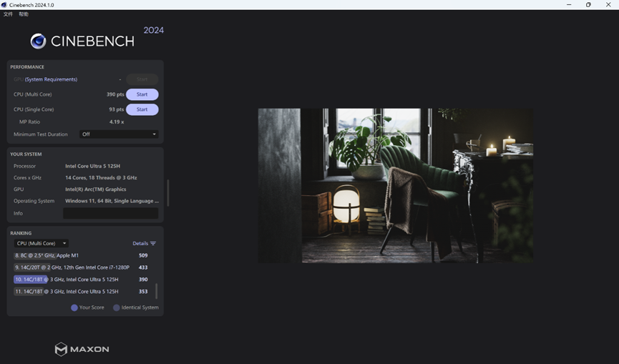Open the GPU System Requirements link
The height and width of the screenshot is (364, 619).
(51, 79)
